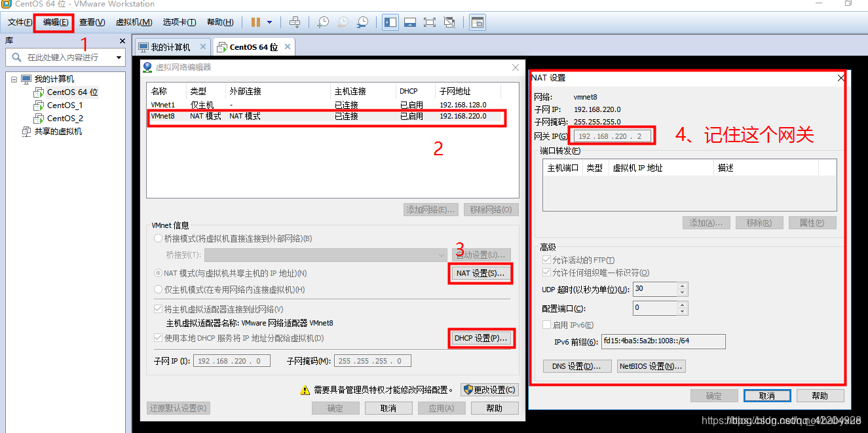The width and height of the screenshot is (868, 433).
Task: Click 还原默认设置(R) button
Action: pos(179,408)
